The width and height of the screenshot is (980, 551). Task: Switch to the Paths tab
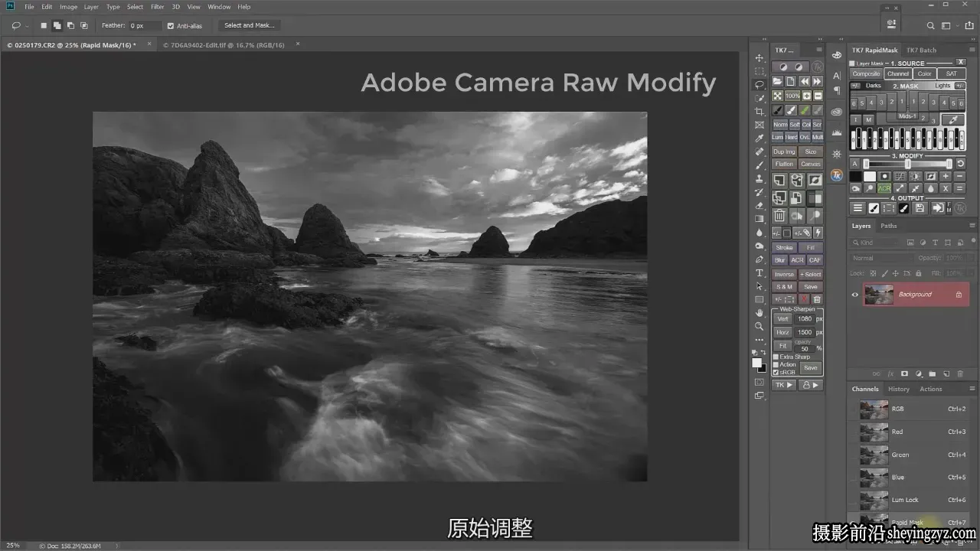(x=889, y=226)
